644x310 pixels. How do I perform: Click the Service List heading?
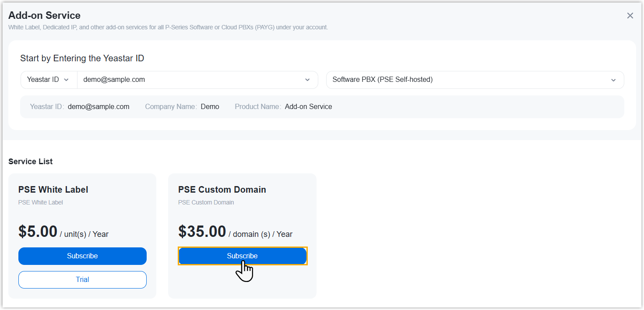(30, 162)
